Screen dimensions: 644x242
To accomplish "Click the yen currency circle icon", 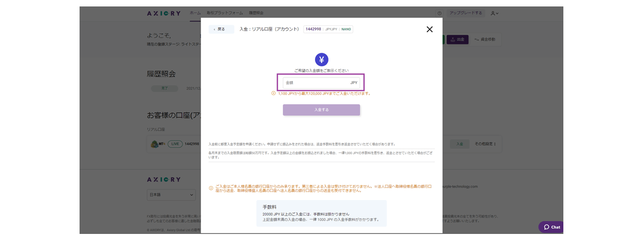I will [x=321, y=60].
